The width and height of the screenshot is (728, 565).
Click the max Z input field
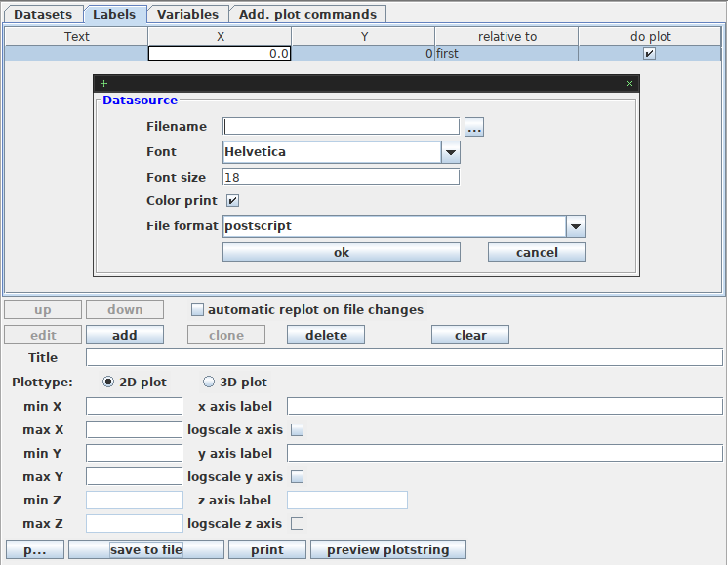[134, 524]
